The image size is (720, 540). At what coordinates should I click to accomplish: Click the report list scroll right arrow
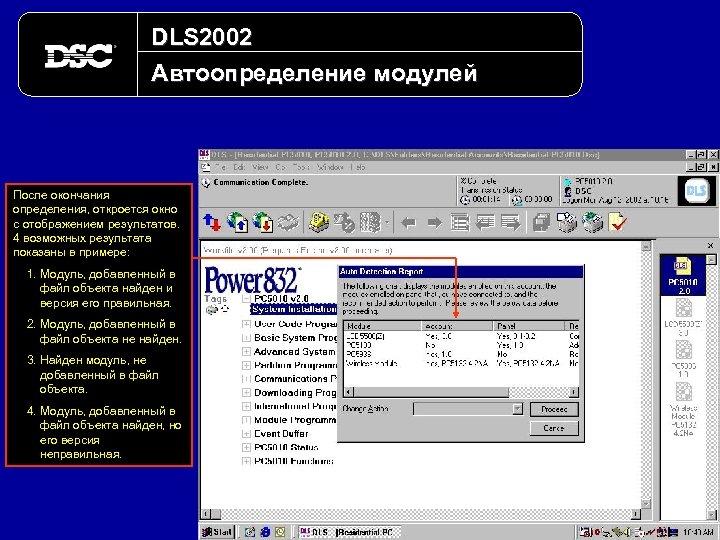(574, 392)
